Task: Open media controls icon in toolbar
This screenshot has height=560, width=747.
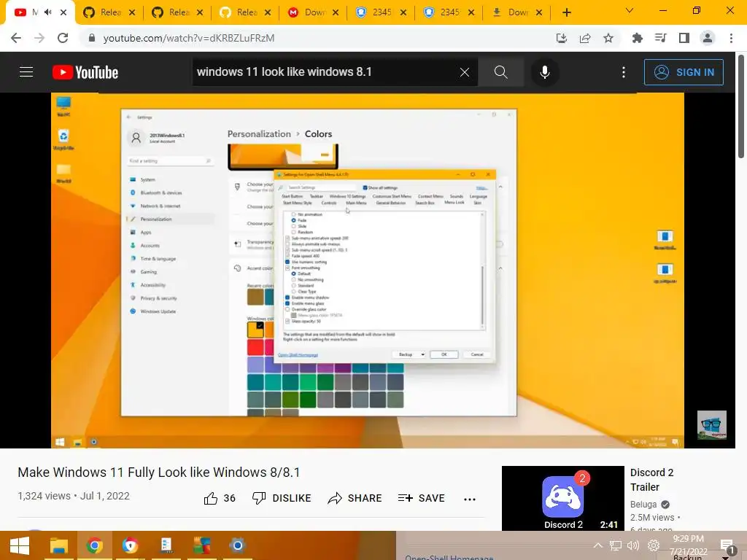Action: tap(660, 38)
